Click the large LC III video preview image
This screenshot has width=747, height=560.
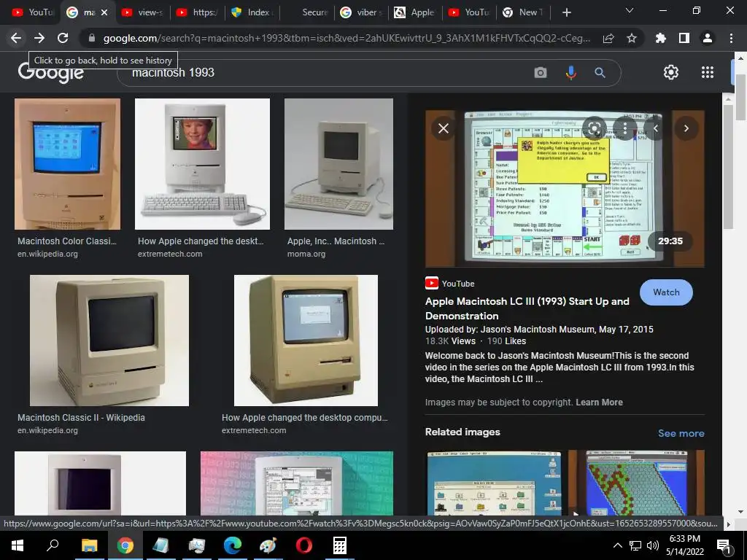(x=565, y=189)
